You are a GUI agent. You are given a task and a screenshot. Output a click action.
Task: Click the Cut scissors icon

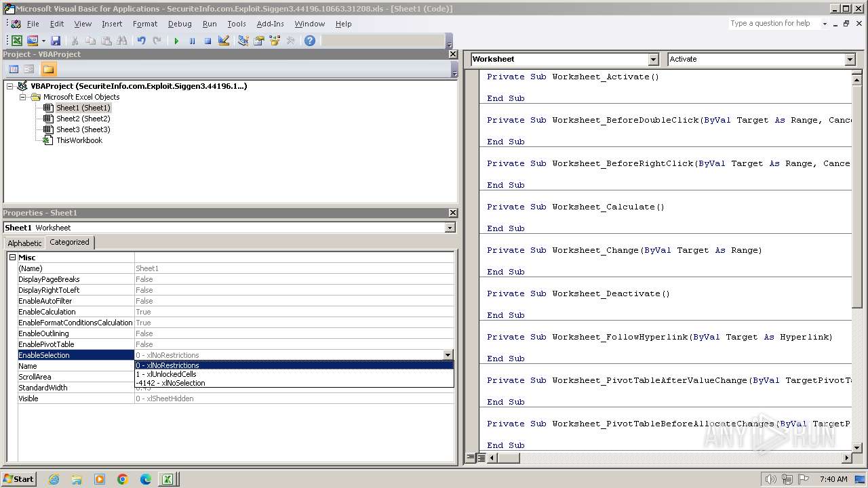[x=75, y=41]
